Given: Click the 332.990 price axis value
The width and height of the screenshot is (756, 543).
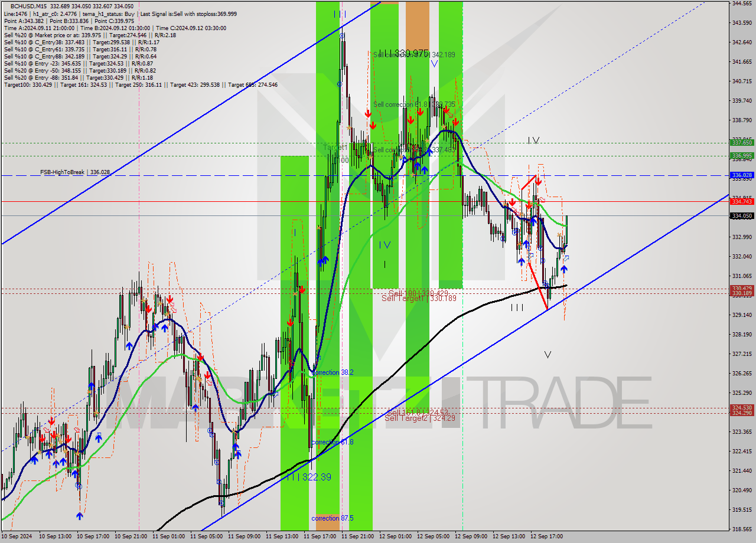Looking at the screenshot, I should (x=742, y=237).
